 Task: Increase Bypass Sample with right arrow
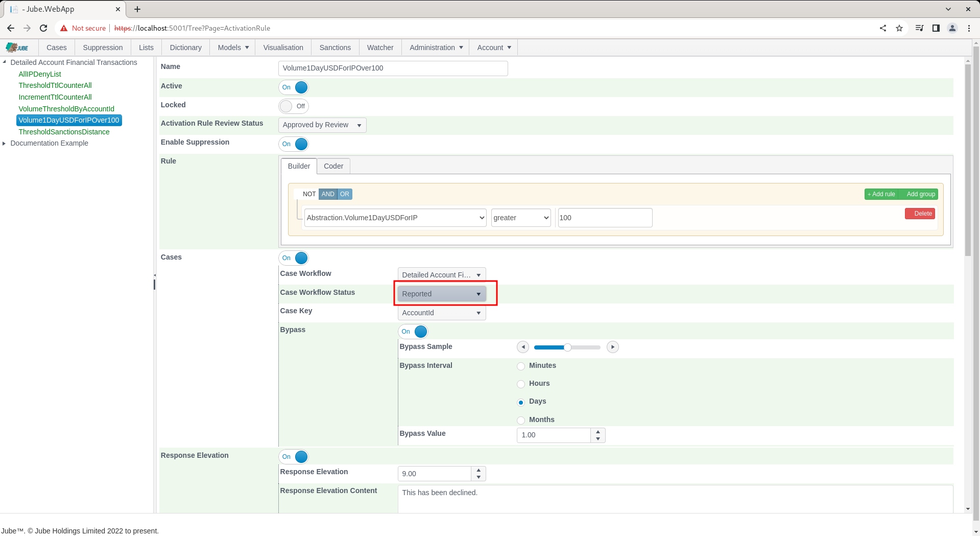(x=612, y=347)
